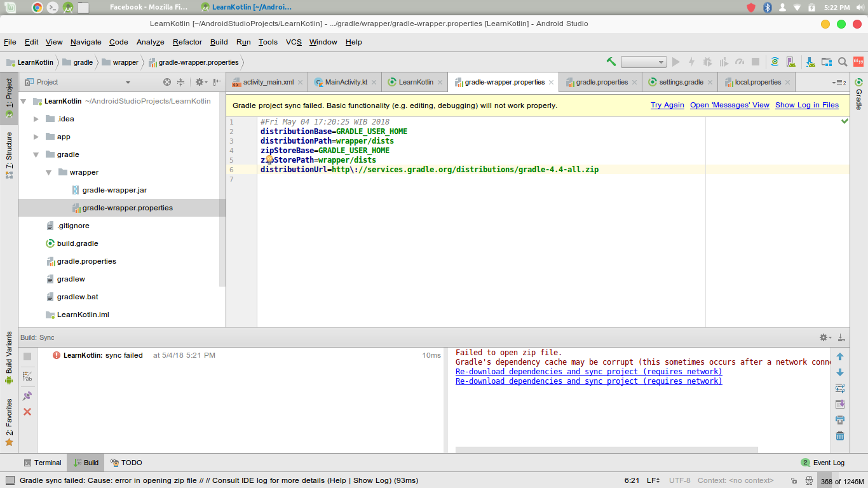
Task: Open the Refactor menu
Action: click(x=187, y=42)
